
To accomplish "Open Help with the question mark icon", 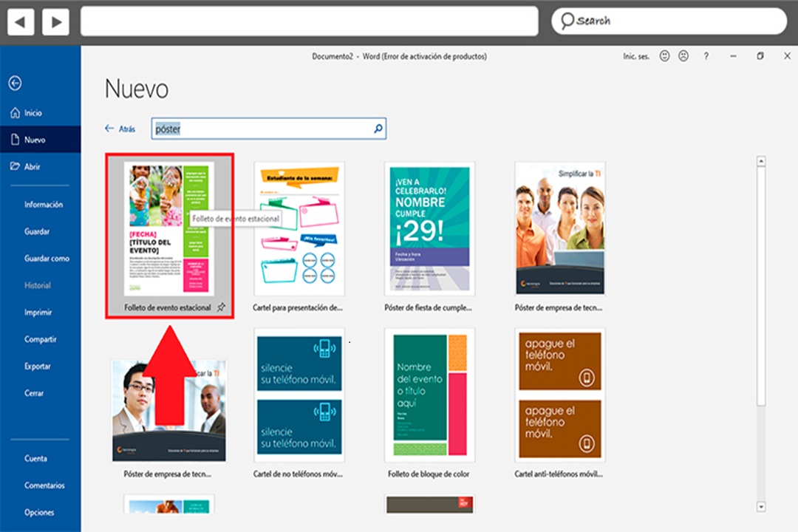I will pyautogui.click(x=706, y=55).
